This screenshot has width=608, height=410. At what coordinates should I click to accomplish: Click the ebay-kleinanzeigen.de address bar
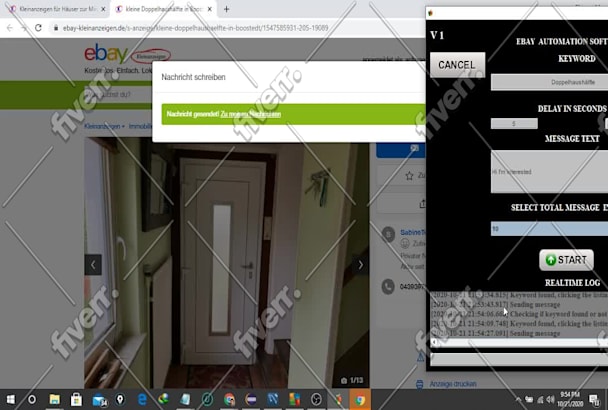pos(196,28)
